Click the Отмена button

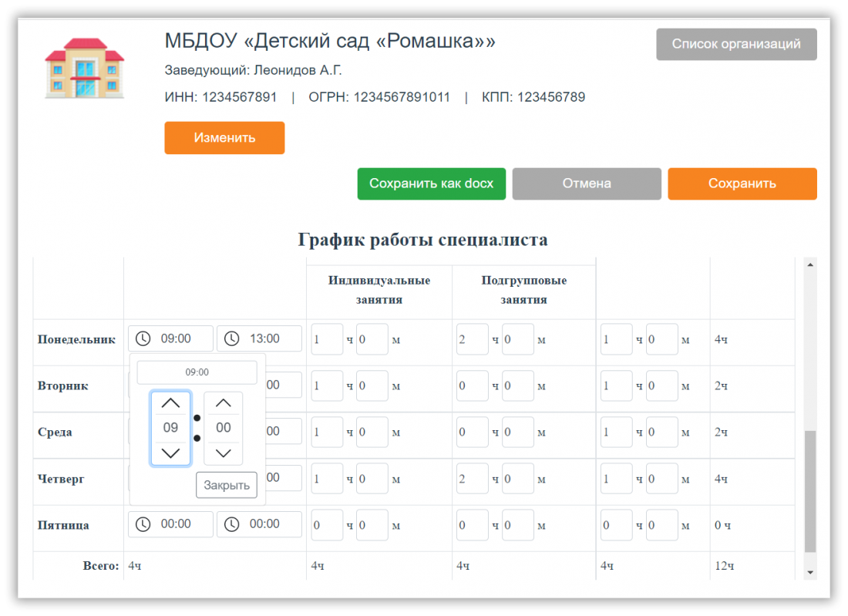(x=587, y=183)
